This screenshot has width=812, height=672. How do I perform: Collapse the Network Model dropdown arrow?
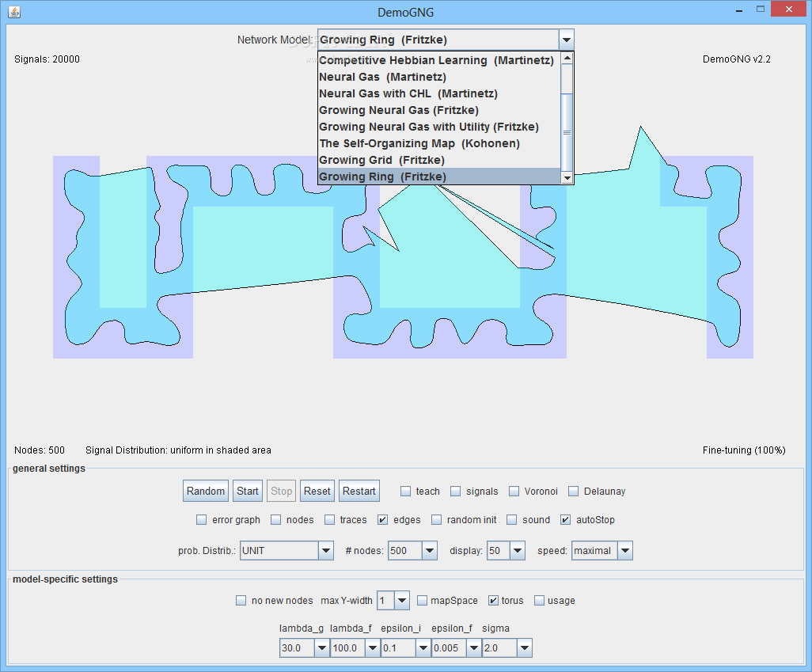tap(566, 40)
